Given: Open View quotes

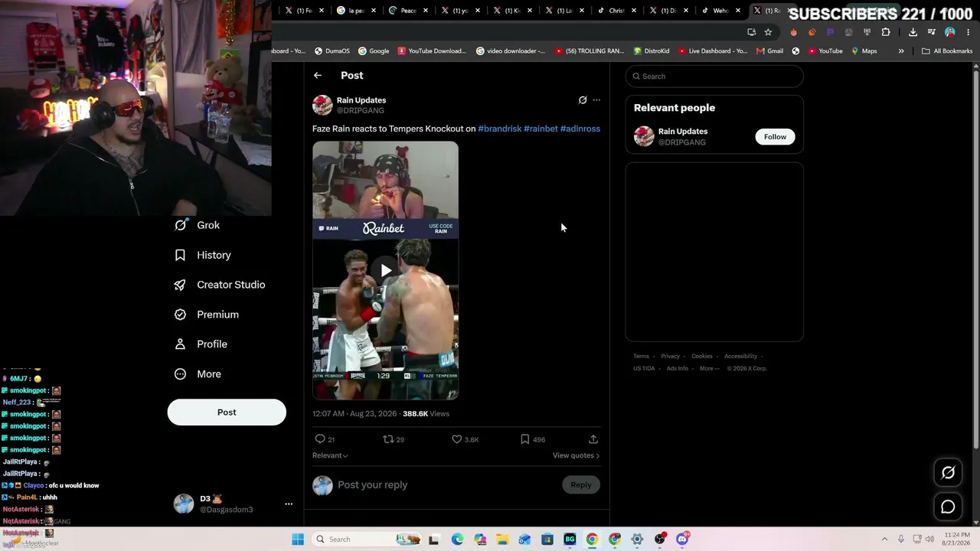Looking at the screenshot, I should pyautogui.click(x=576, y=455).
